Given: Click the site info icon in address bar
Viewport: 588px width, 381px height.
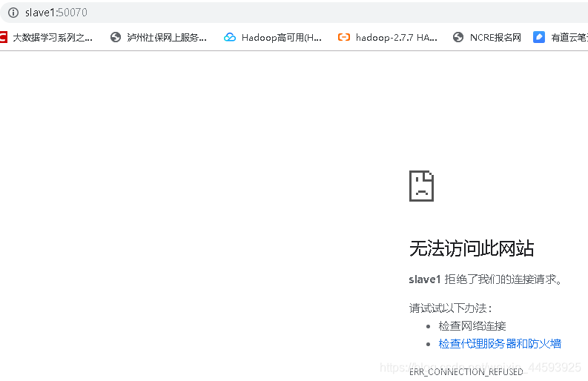Looking at the screenshot, I should click(13, 13).
